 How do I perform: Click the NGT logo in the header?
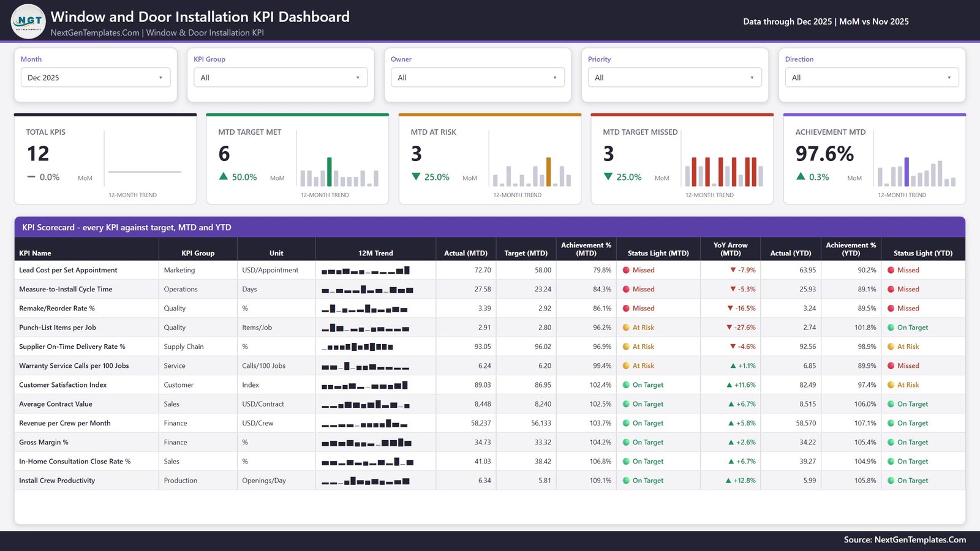(28, 21)
